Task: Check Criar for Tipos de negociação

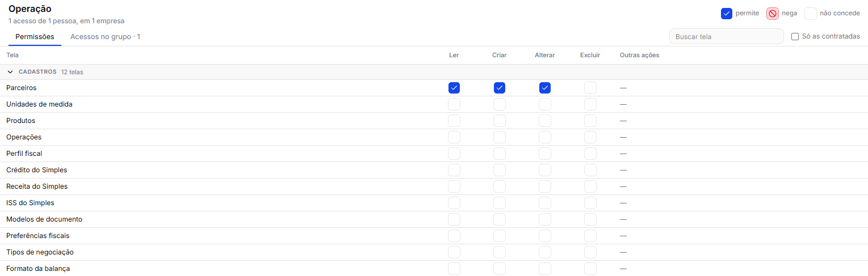Action: pos(500,252)
